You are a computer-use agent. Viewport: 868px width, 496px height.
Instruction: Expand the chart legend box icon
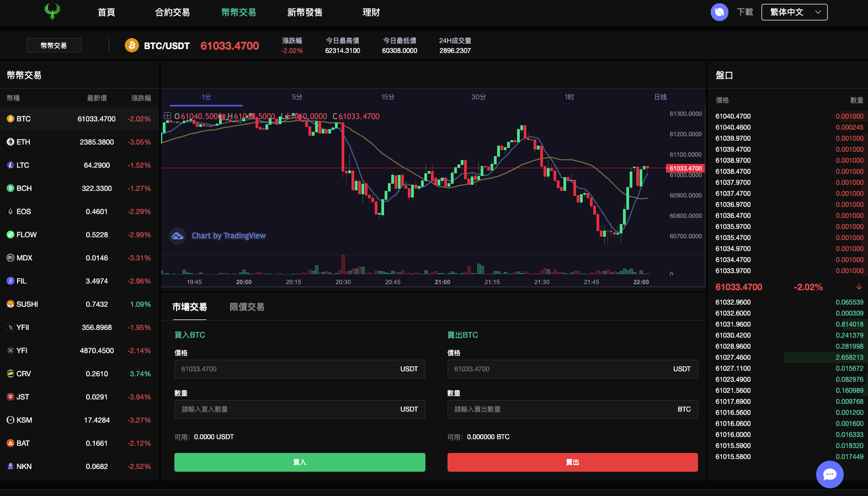(x=167, y=116)
